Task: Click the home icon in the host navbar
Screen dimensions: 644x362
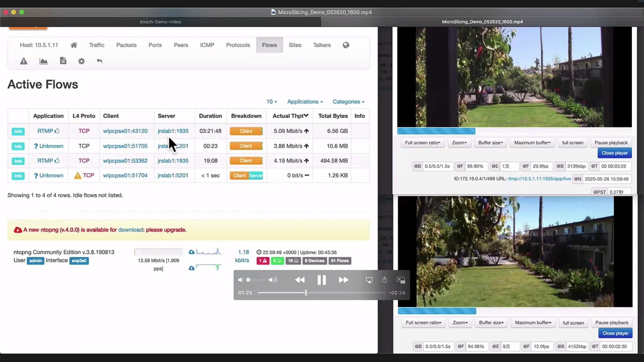Action: pos(74,45)
